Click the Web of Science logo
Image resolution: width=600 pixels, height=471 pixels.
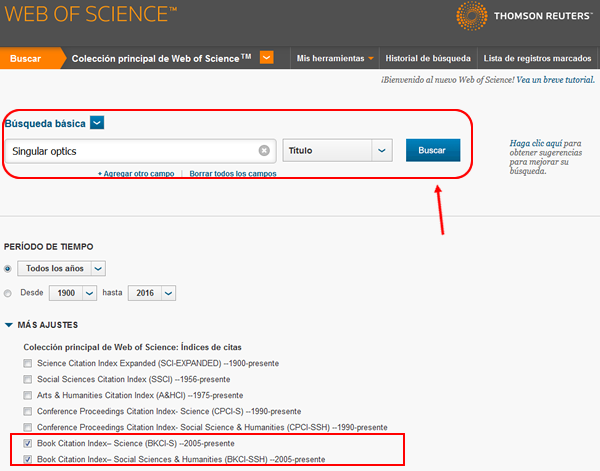(x=91, y=14)
